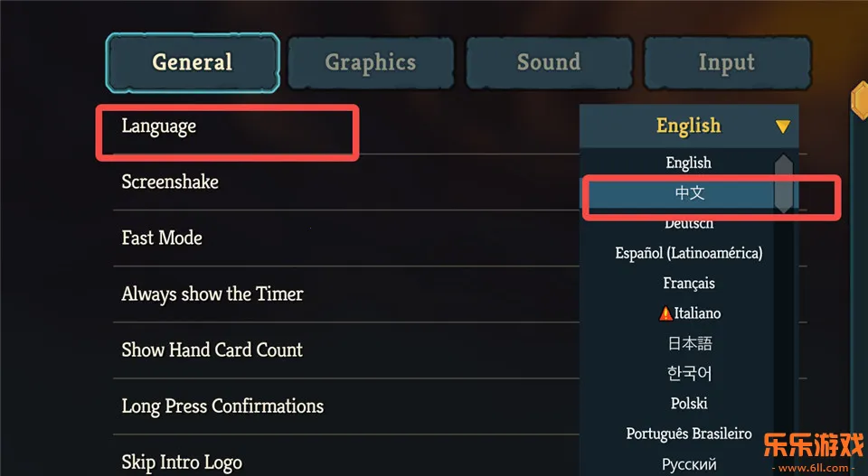Screen dimensions: 868x476
Task: Choose Français in the language list
Action: click(688, 284)
